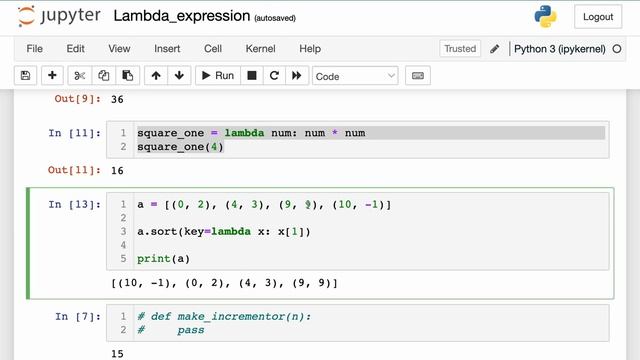The image size is (640, 360).
Task: Select the In [13] cell prompt
Action: pyautogui.click(x=74, y=204)
